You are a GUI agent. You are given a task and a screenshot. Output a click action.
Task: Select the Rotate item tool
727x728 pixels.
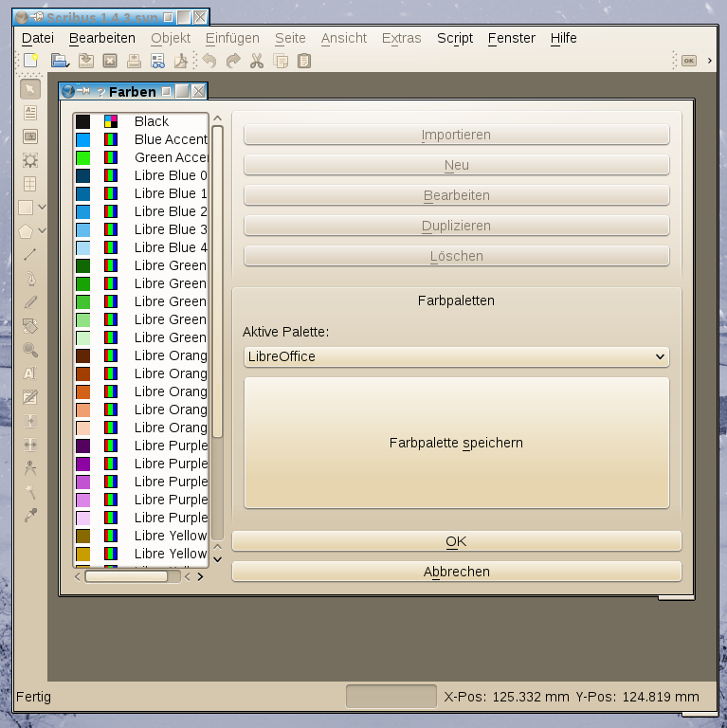pos(30,326)
